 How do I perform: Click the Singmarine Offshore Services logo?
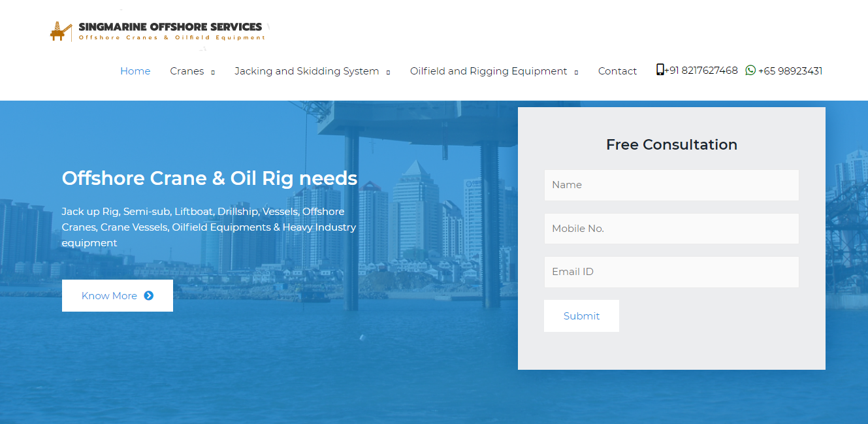tap(159, 31)
